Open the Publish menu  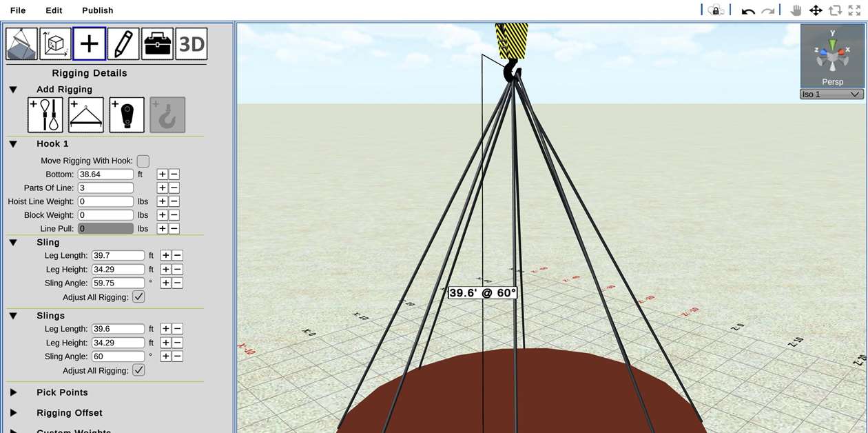point(97,10)
